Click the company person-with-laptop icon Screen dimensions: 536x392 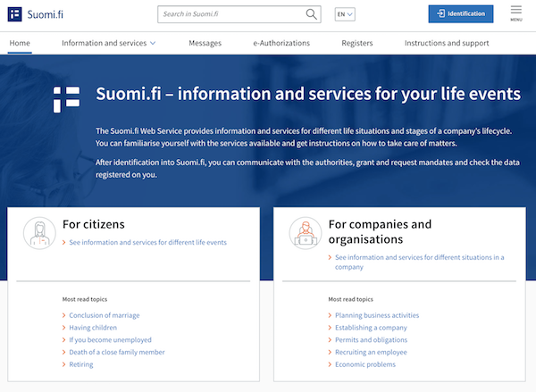[x=306, y=233]
